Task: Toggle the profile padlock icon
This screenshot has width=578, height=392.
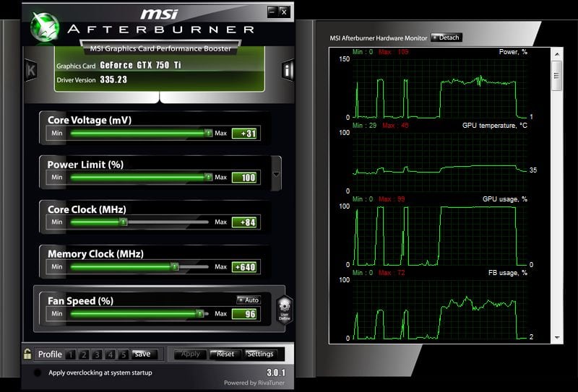Action: point(27,354)
